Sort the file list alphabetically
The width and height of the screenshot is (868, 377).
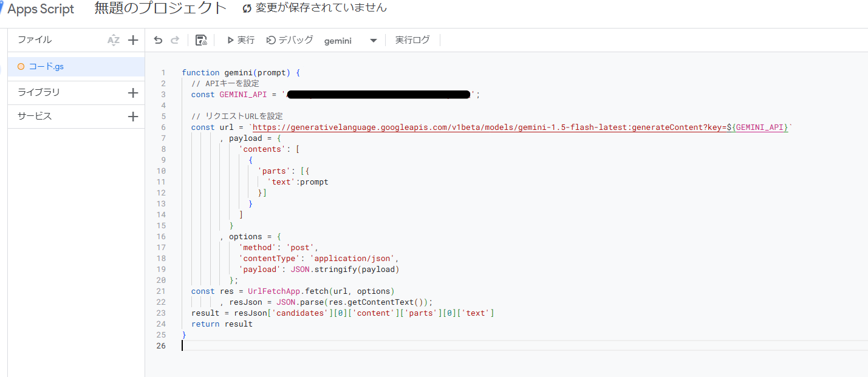(x=113, y=39)
